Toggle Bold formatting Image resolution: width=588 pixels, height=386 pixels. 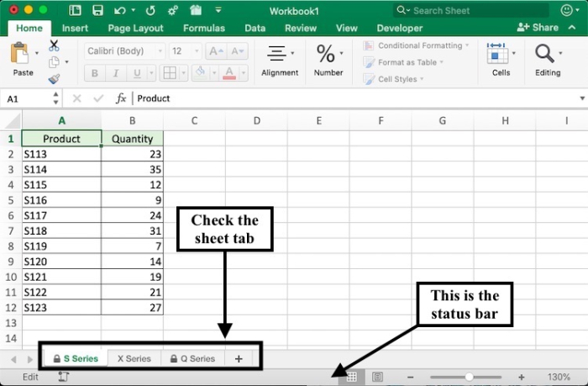pos(94,73)
